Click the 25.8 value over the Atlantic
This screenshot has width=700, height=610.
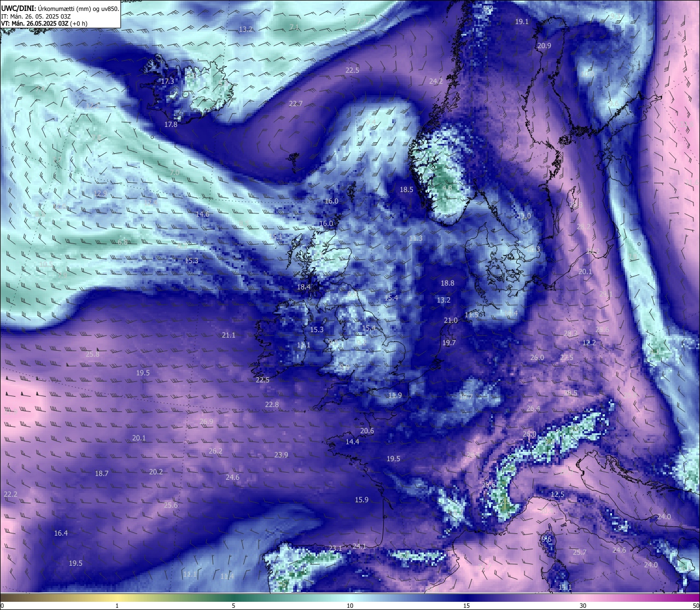click(93, 355)
